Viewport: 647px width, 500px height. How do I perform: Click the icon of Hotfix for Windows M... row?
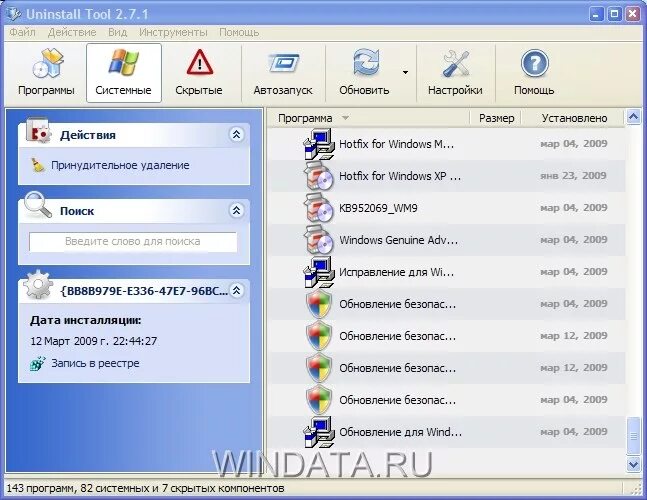[x=319, y=144]
